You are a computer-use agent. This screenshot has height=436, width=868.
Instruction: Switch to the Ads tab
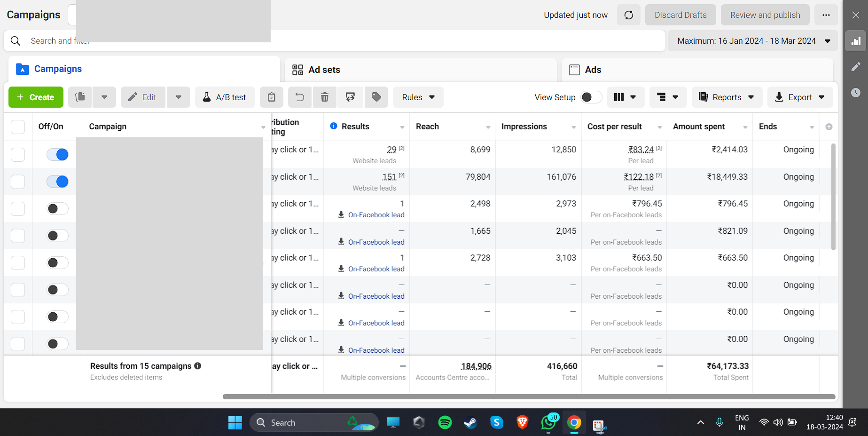(x=593, y=70)
